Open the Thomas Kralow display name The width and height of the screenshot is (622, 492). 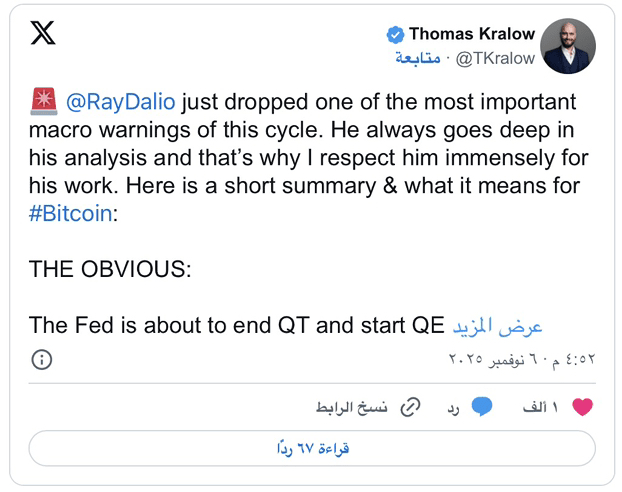point(472,34)
